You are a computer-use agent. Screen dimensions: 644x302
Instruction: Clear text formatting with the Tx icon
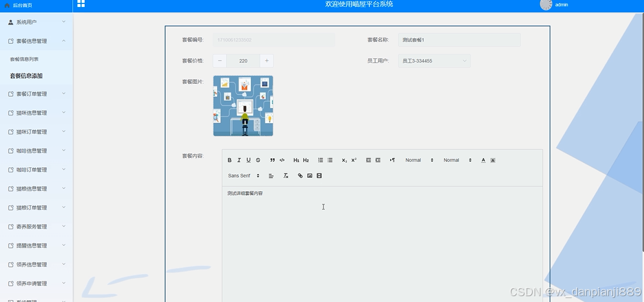point(286,176)
